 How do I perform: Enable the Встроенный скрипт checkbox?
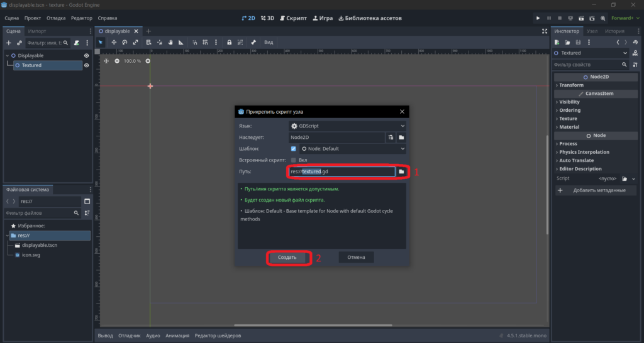tap(293, 160)
